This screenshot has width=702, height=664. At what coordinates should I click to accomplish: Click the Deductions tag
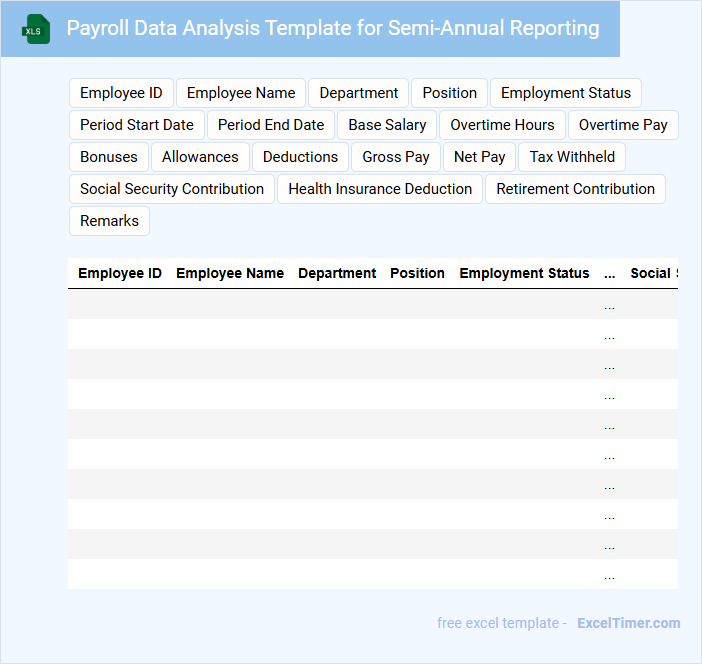point(300,157)
